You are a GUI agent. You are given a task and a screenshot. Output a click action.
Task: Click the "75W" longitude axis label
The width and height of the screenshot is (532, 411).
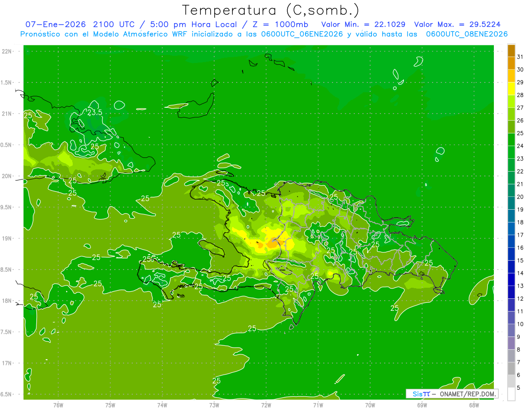pos(110,405)
